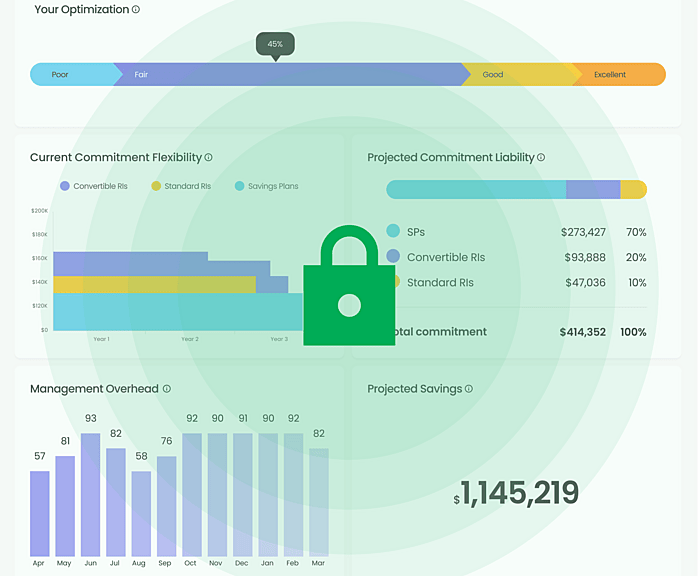The image size is (698, 576).
Task: Click the total commitment value $414,352
Action: coord(583,332)
